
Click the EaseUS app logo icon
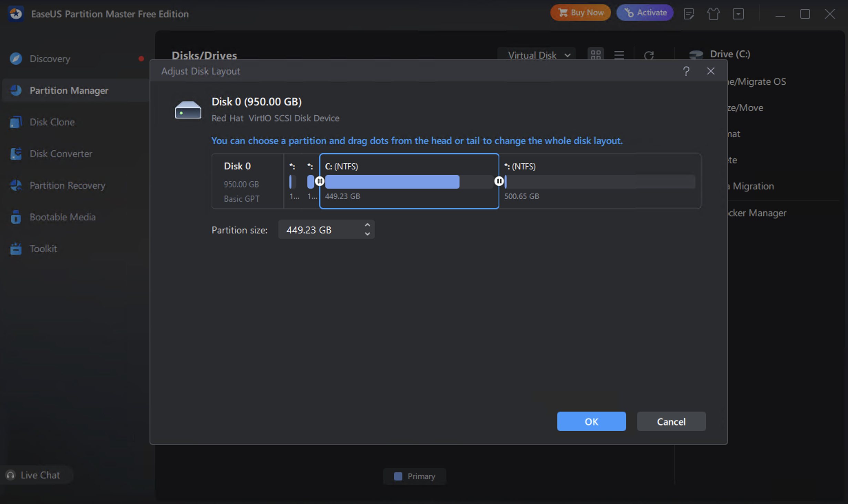click(x=16, y=14)
